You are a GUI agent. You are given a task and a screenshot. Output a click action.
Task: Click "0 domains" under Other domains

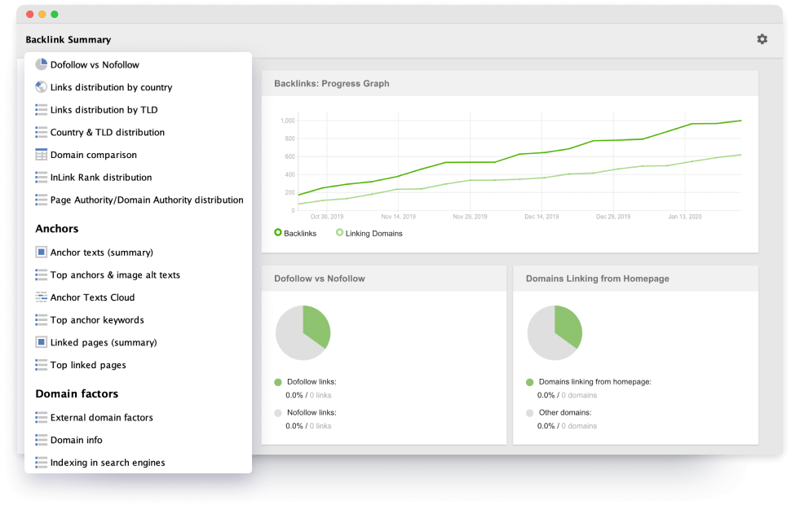click(579, 426)
